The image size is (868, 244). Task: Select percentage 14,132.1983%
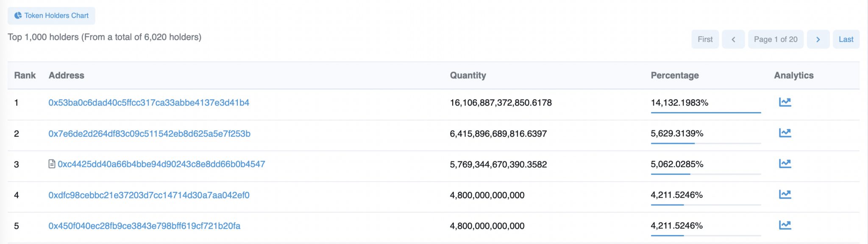pyautogui.click(x=679, y=103)
